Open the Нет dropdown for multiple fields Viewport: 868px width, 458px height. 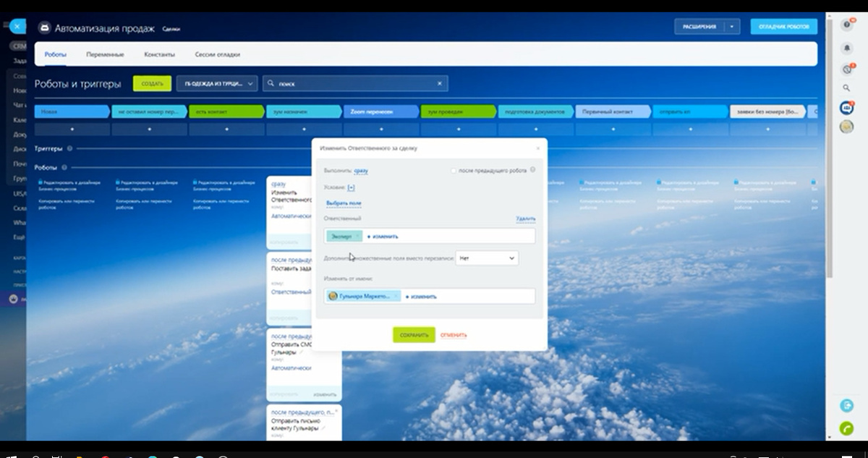click(487, 258)
